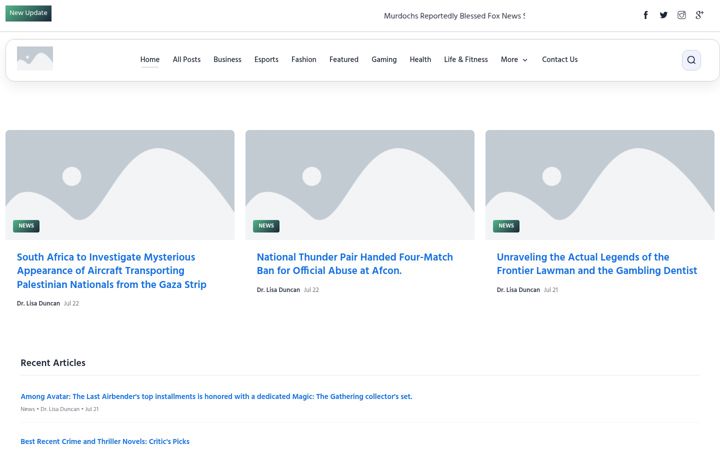This screenshot has width=720, height=450.
Task: Click the National Thunder article thumbnail image
Action: (360, 185)
